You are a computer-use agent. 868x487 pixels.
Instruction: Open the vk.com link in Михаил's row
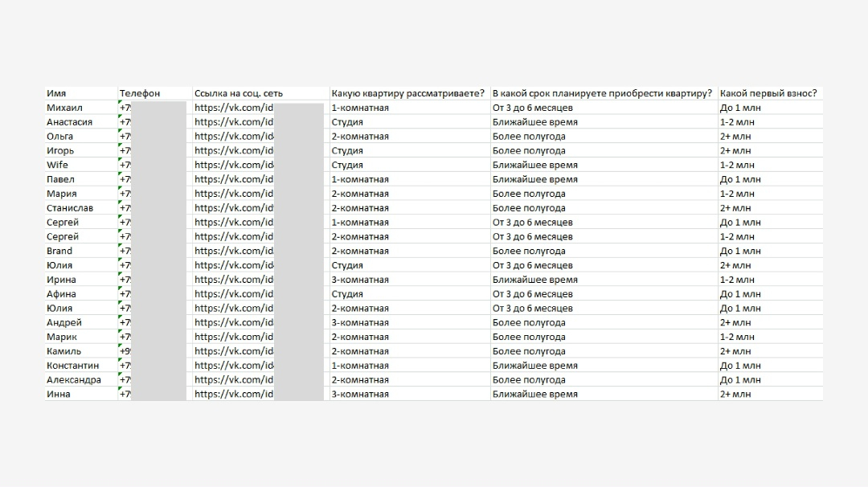[x=234, y=108]
